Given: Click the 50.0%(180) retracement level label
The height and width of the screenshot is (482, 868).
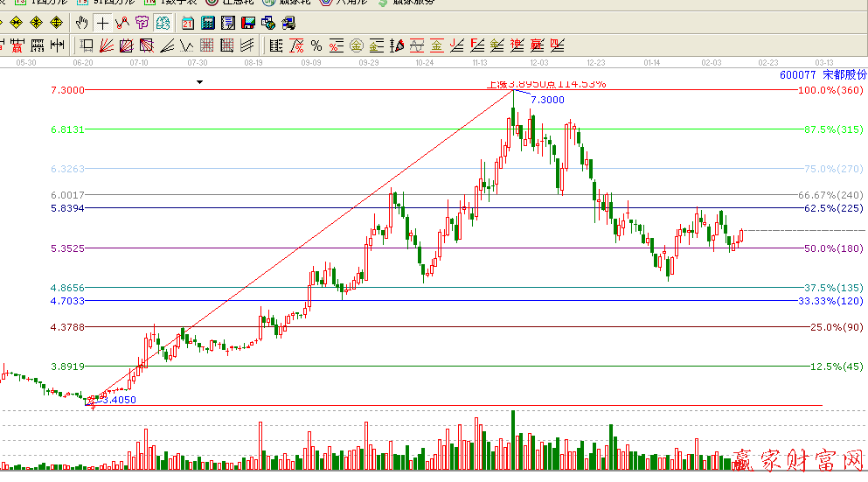Looking at the screenshot, I should 833,248.
